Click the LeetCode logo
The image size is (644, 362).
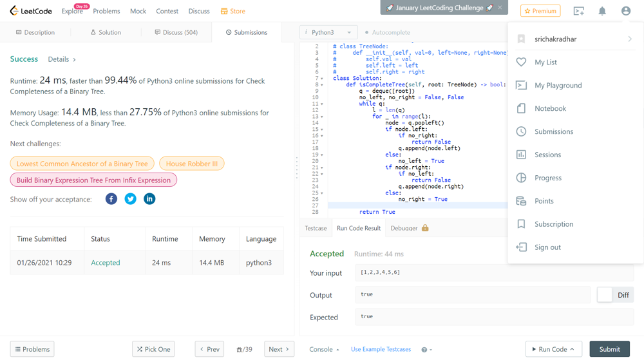(32, 11)
